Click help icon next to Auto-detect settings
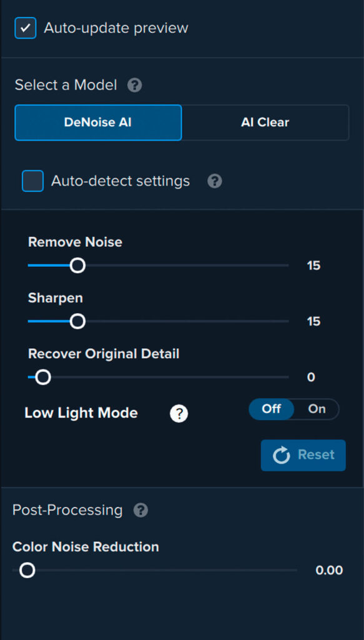 (x=215, y=181)
